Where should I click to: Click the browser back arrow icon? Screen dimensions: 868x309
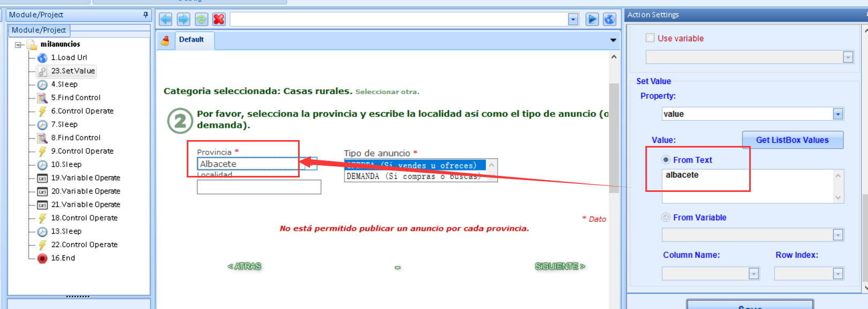(166, 20)
